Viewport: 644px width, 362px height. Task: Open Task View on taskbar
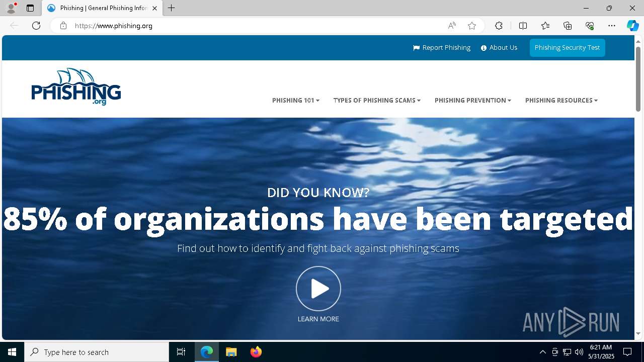[181, 352]
